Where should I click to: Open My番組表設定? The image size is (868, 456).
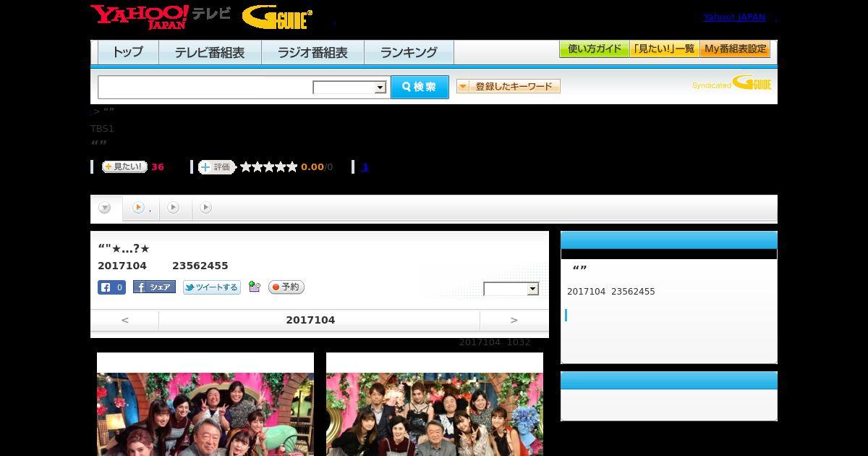735,49
